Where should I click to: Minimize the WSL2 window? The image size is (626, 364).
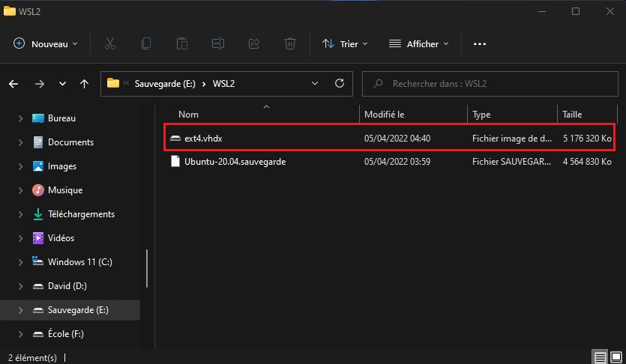click(x=542, y=11)
